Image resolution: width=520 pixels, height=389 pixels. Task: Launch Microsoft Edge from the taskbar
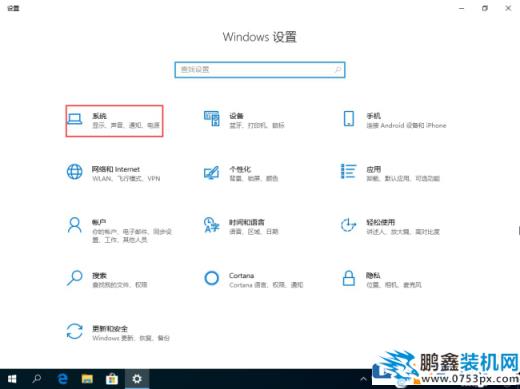(62, 379)
